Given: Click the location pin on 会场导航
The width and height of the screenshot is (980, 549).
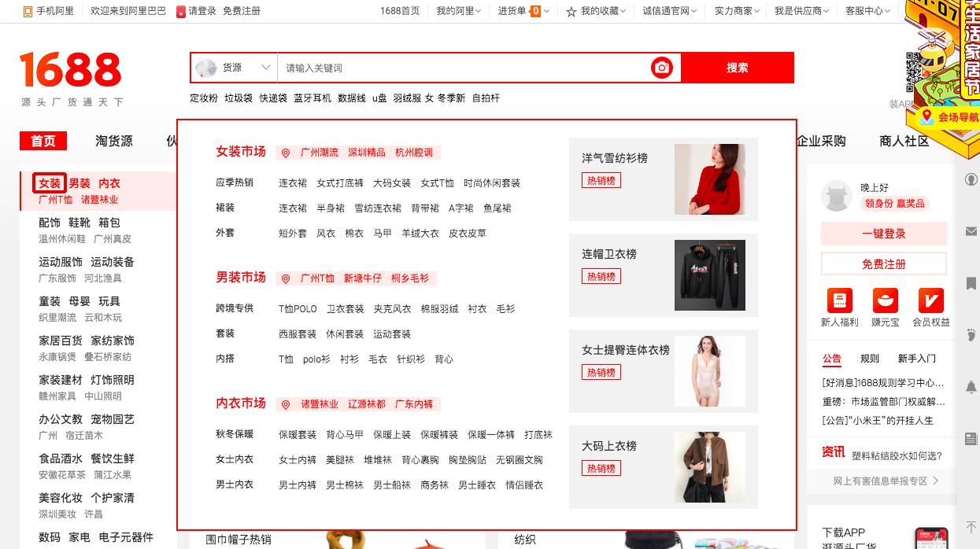Looking at the screenshot, I should (926, 116).
